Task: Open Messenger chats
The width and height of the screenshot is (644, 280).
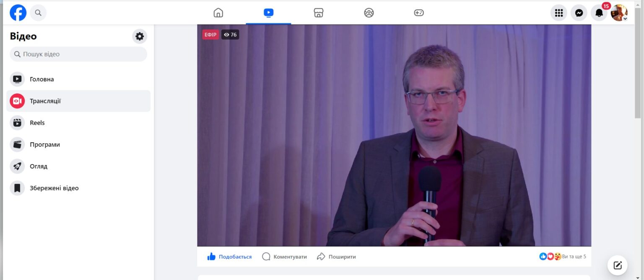Action: pos(579,13)
